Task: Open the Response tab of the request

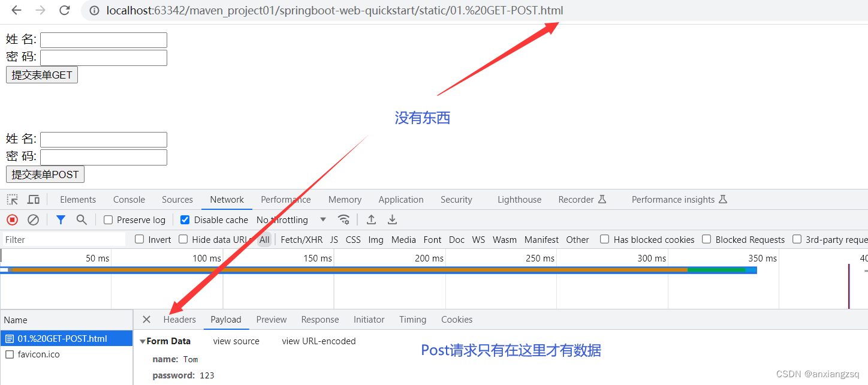Action: (320, 319)
